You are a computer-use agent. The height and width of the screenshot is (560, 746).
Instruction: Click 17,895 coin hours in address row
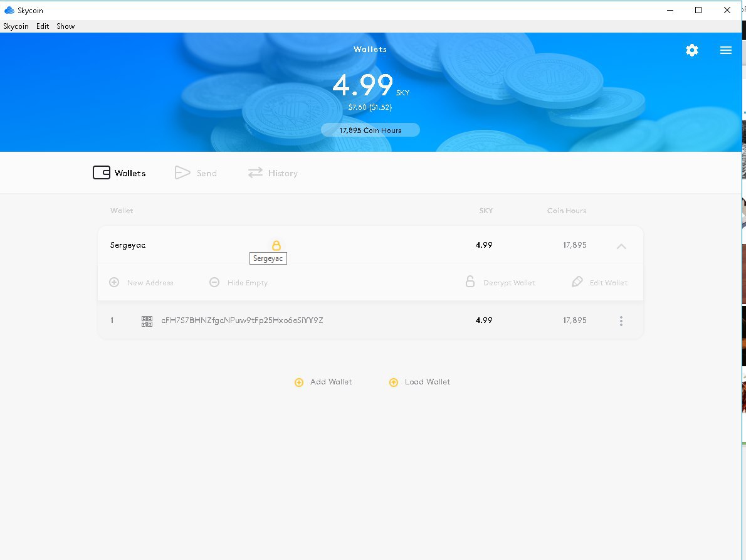[x=575, y=320]
